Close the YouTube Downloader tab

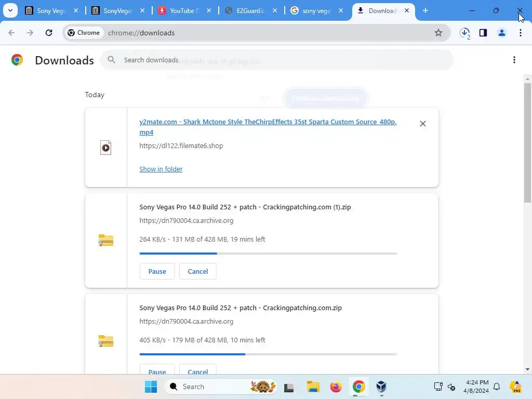(209, 11)
